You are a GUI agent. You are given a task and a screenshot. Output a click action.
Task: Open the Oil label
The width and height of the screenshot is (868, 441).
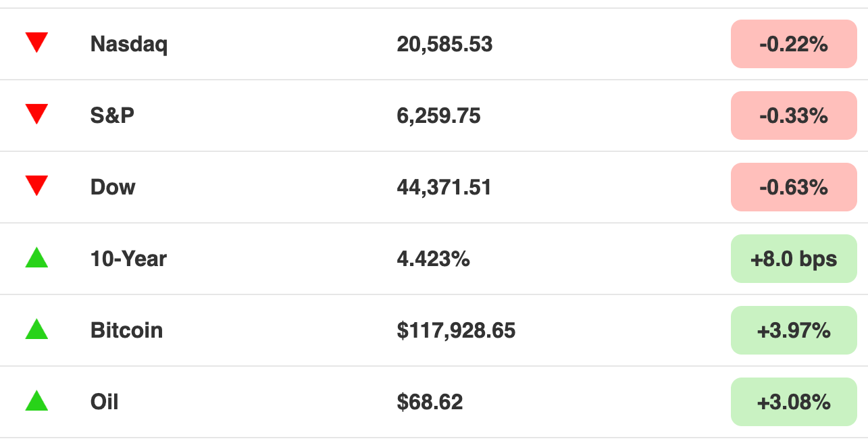pos(104,402)
